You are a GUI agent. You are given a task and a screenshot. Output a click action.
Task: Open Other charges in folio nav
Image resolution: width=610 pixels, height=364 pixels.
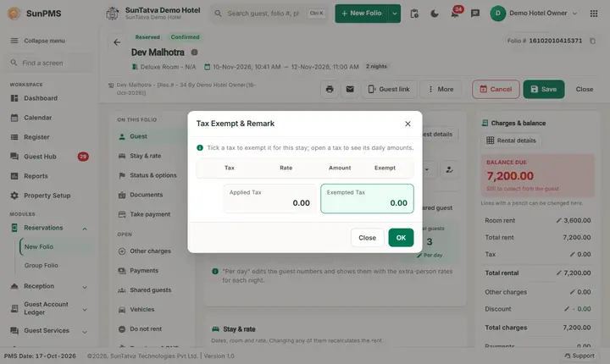point(151,251)
